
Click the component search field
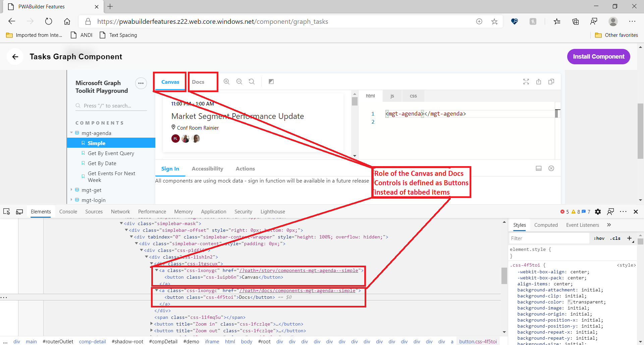(111, 106)
